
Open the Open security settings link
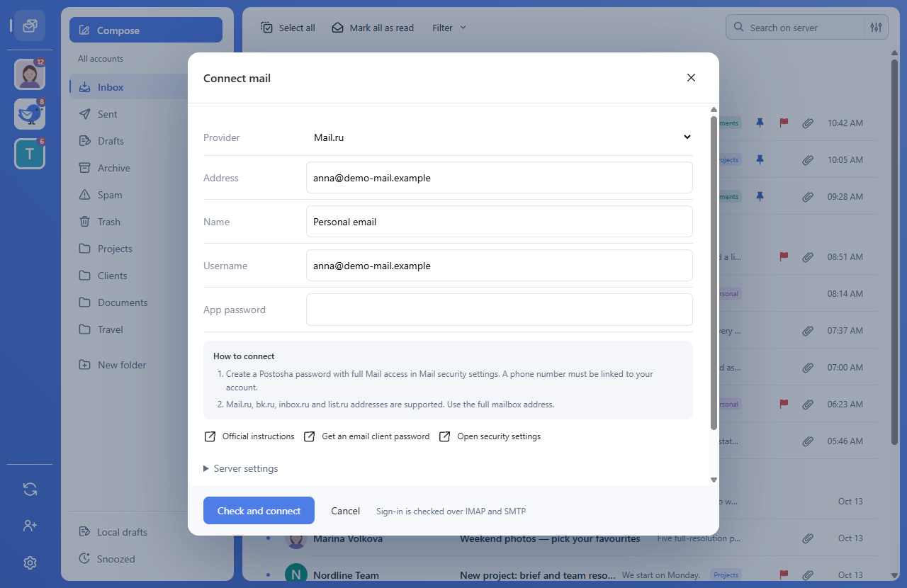coord(490,436)
